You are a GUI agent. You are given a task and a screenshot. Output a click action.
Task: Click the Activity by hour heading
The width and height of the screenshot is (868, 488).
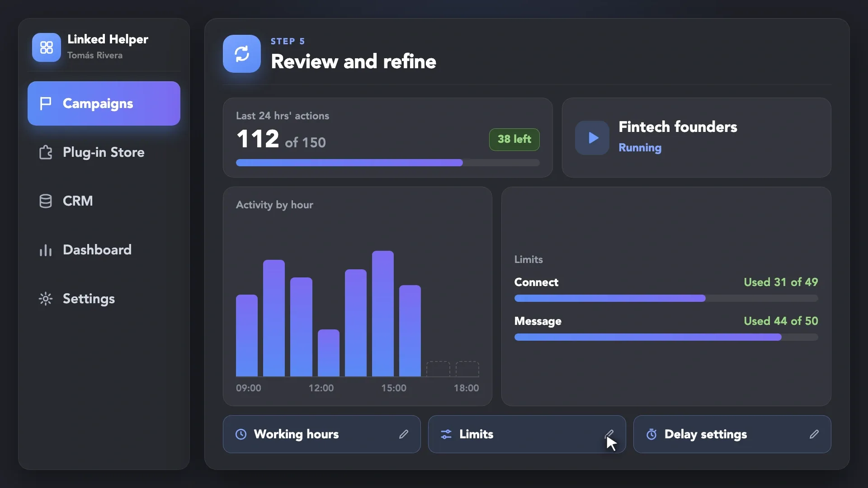274,205
